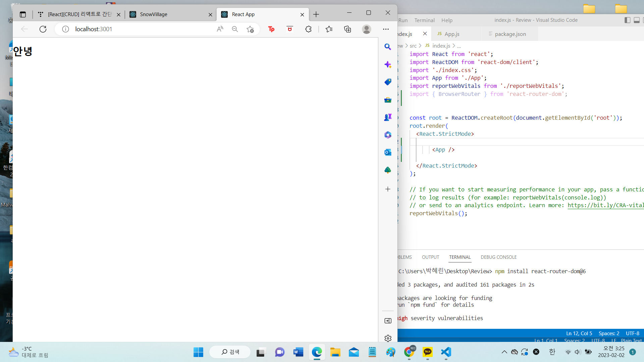
Task: Open the Outlook icon in the sidebar
Action: 388,153
